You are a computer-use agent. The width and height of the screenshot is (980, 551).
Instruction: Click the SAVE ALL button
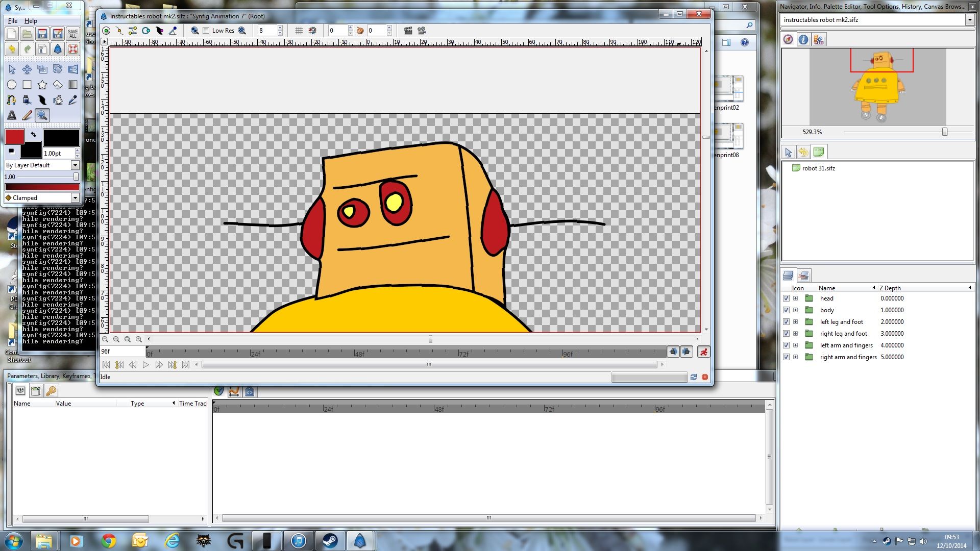(x=72, y=33)
